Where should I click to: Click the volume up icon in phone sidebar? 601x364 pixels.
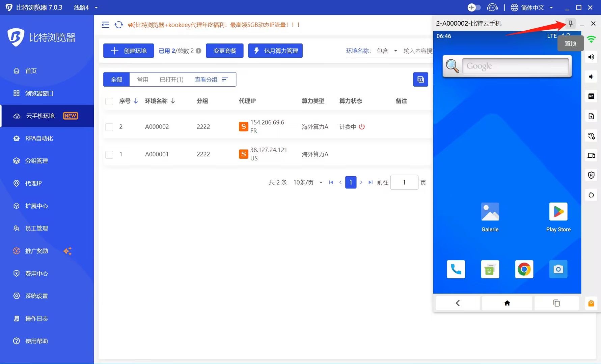(591, 57)
